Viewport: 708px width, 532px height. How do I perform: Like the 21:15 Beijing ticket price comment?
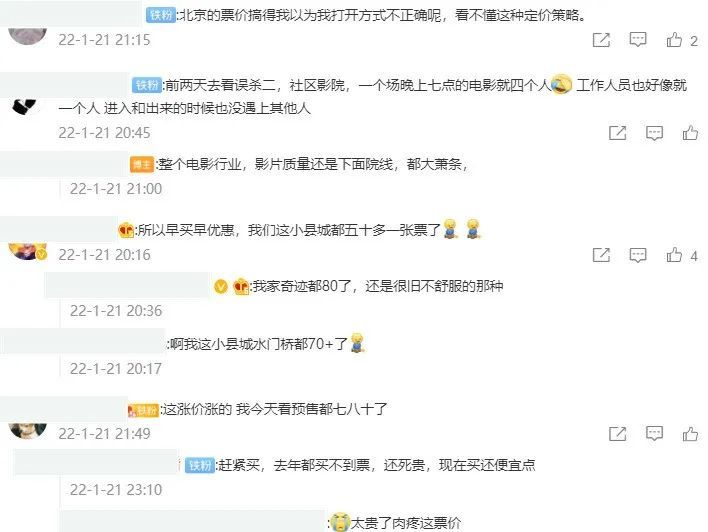674,40
